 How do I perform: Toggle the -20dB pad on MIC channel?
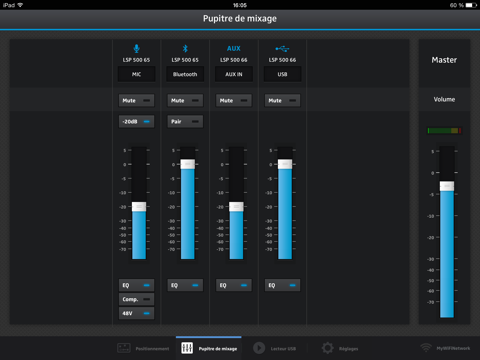click(x=136, y=121)
